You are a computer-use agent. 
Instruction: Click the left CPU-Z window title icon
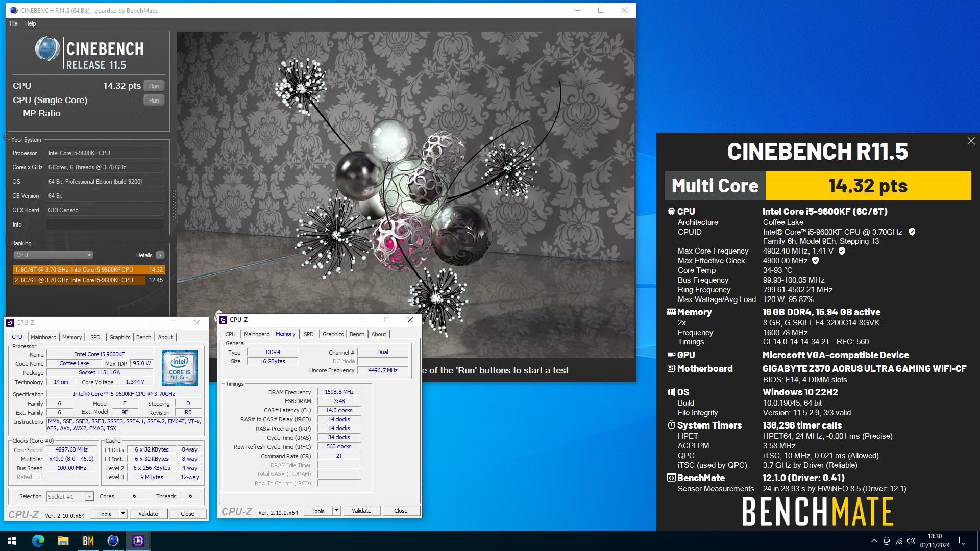(10, 323)
